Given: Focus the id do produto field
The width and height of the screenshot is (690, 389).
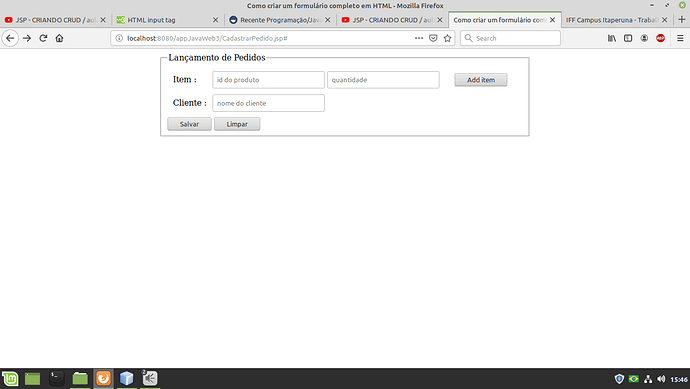Looking at the screenshot, I should pyautogui.click(x=268, y=80).
